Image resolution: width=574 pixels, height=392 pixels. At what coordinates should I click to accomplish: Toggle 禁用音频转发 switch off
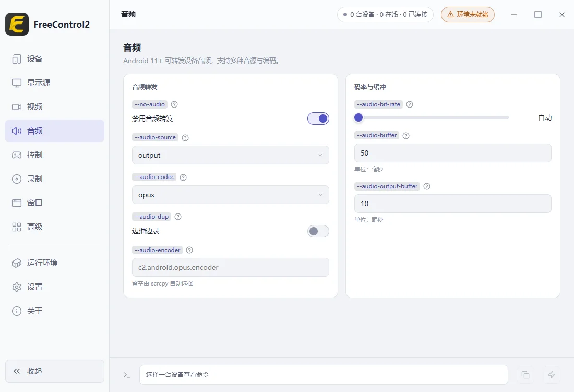pos(318,118)
